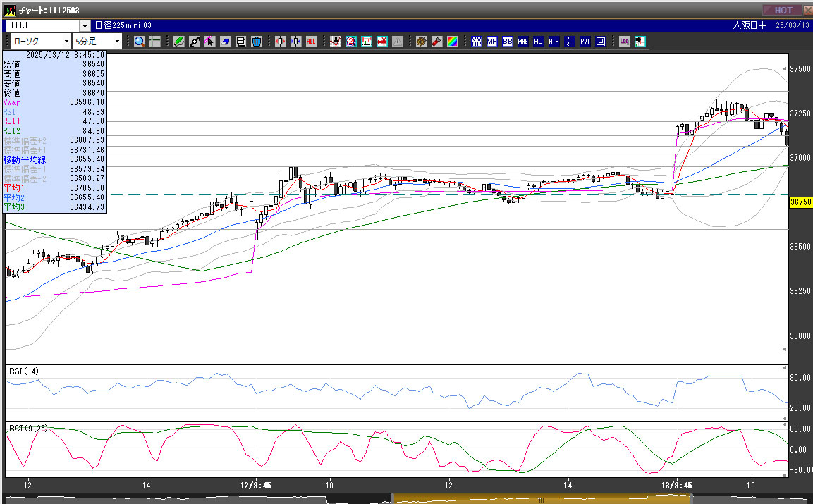Narrow candles with the blue-arrow candle icon
Image resolution: width=813 pixels, height=504 pixels.
296,42
